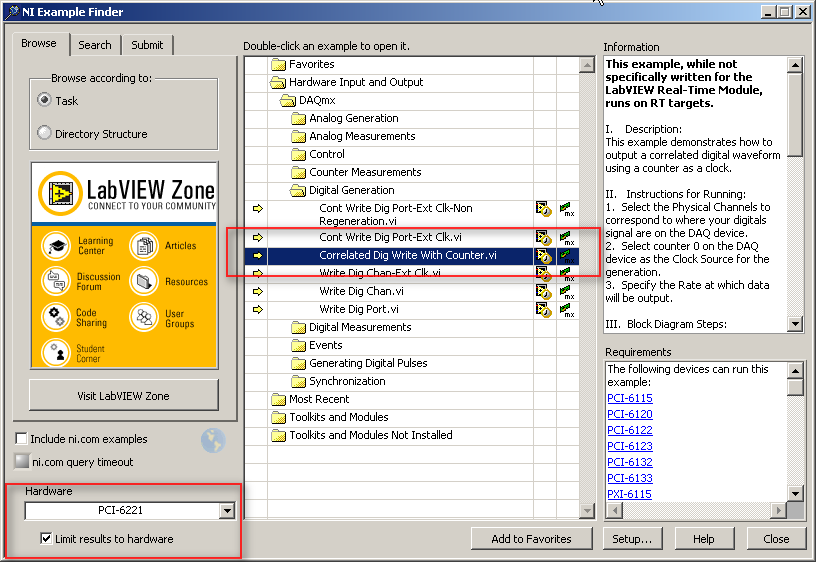Expand the Counter Measurements folder

tap(298, 172)
